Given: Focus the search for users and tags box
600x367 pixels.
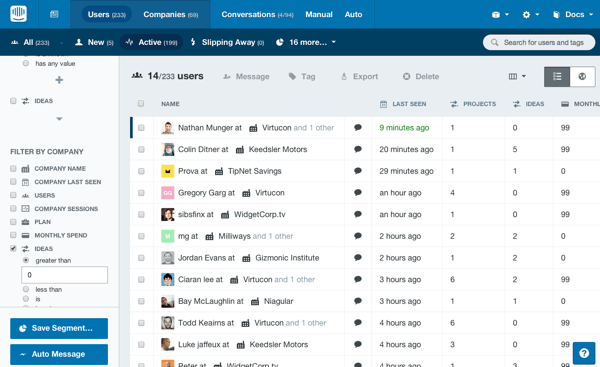Looking at the screenshot, I should (x=539, y=42).
